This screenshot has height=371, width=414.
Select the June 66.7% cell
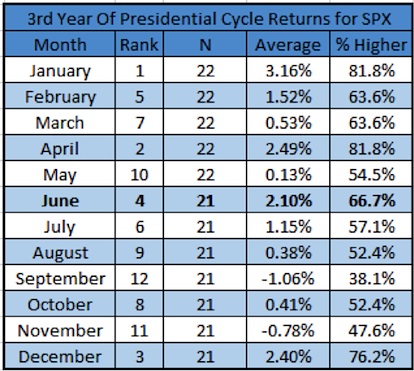coord(371,200)
